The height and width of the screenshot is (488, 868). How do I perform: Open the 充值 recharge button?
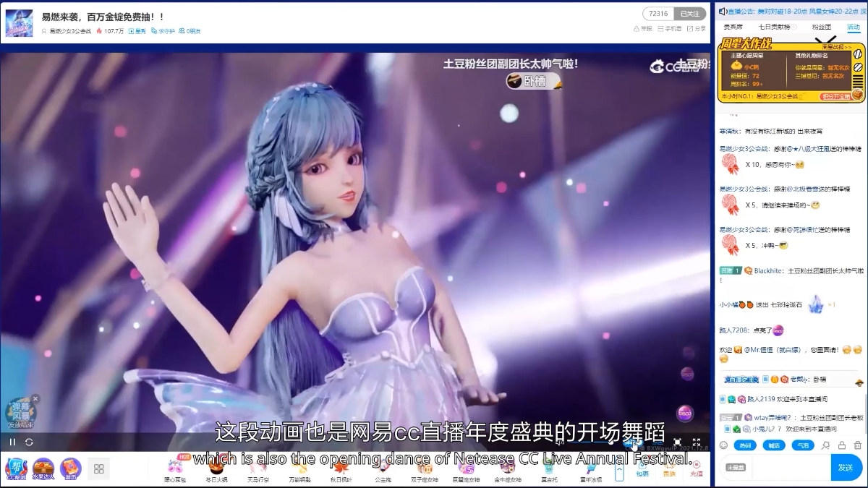pyautogui.click(x=696, y=470)
